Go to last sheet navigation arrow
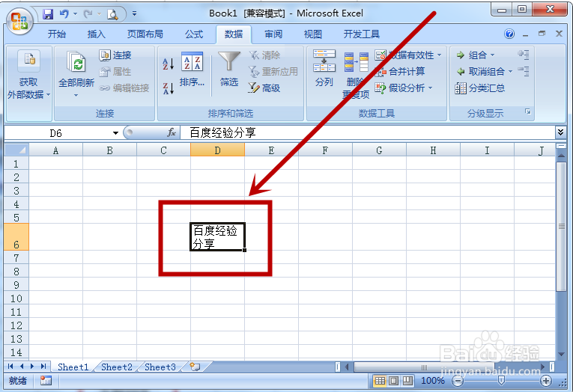The height and width of the screenshot is (392, 573). (x=43, y=366)
